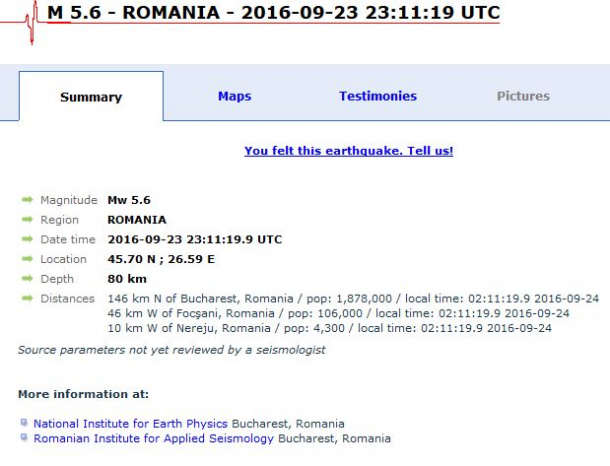Viewport: 610px width, 466px height.
Task: Click the Mw 5.6 magnitude value
Action: pyautogui.click(x=129, y=200)
